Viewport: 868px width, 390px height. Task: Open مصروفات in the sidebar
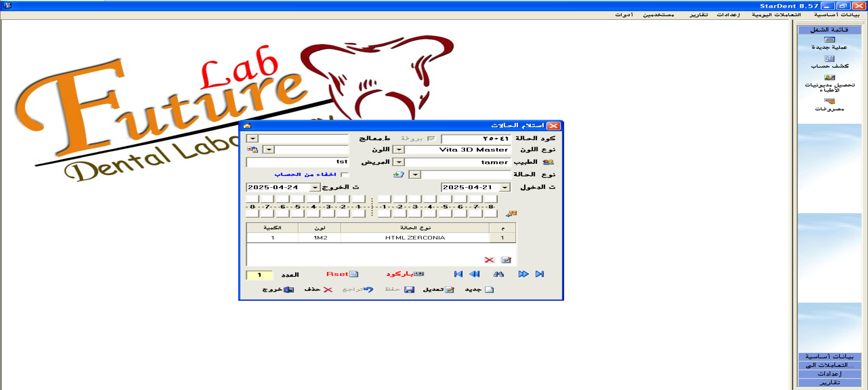(829, 105)
